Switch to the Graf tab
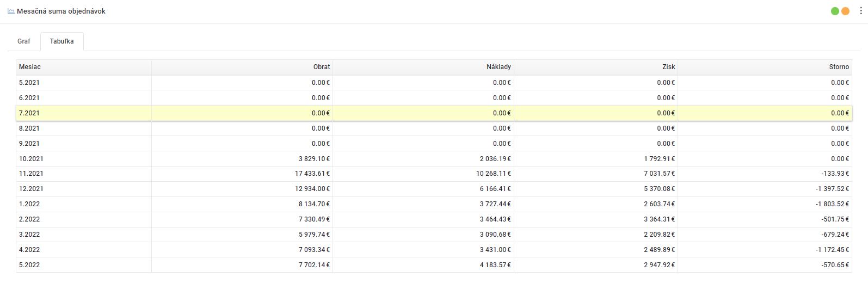 tap(24, 41)
